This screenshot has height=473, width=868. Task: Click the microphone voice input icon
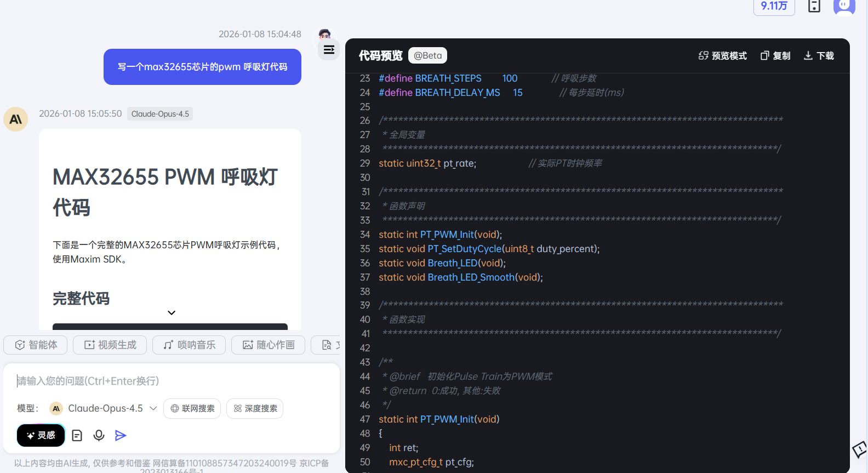99,435
